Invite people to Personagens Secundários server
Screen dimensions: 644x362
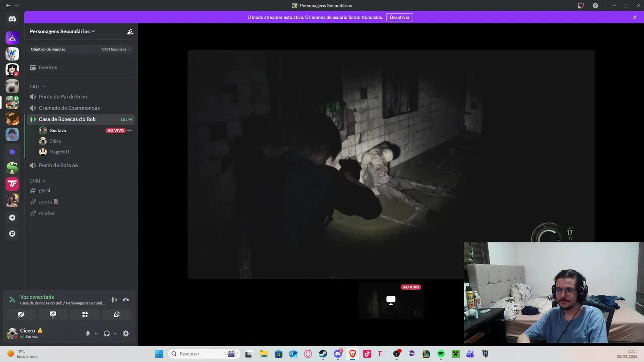coord(130,31)
